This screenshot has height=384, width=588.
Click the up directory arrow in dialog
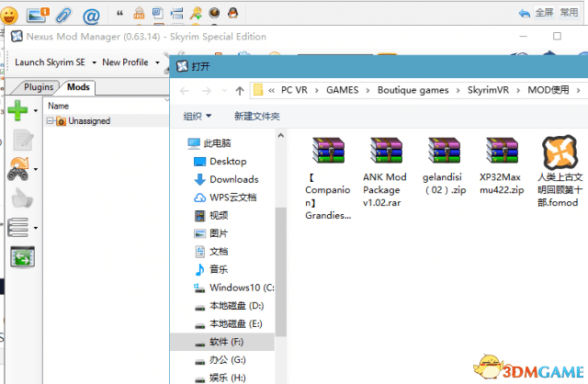point(240,90)
